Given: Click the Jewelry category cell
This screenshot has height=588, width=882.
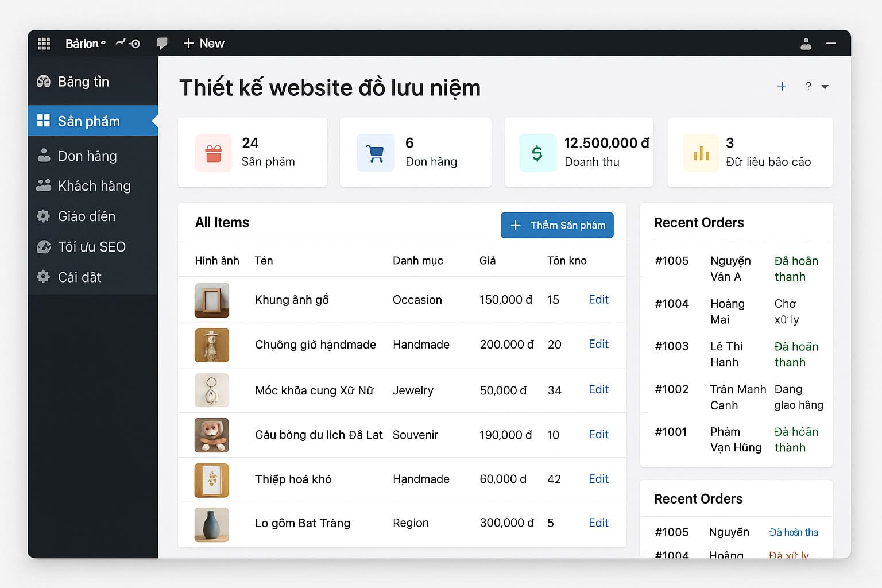Looking at the screenshot, I should pyautogui.click(x=413, y=390).
